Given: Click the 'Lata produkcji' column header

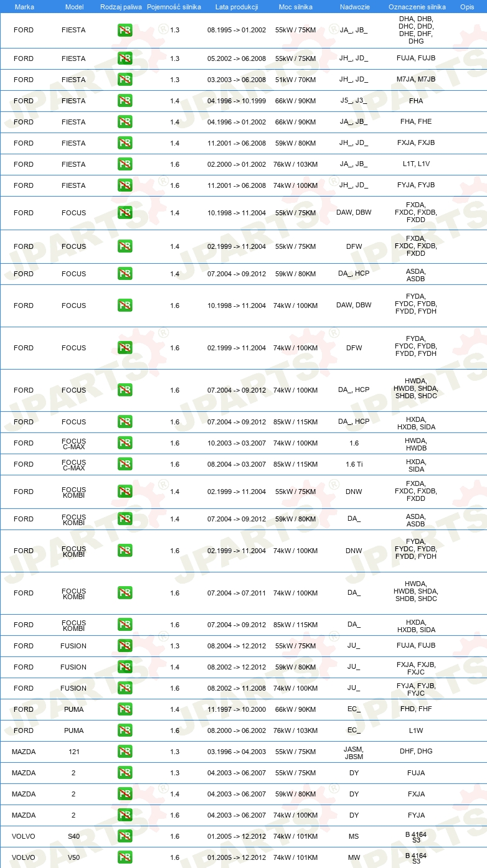Looking at the screenshot, I should click(237, 6).
